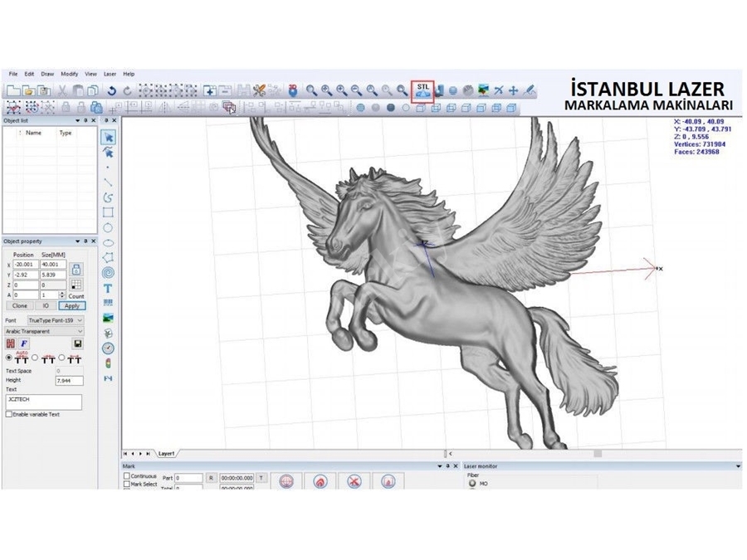Image resolution: width=747 pixels, height=560 pixels.
Task: Open the File menu
Action: pos(13,74)
